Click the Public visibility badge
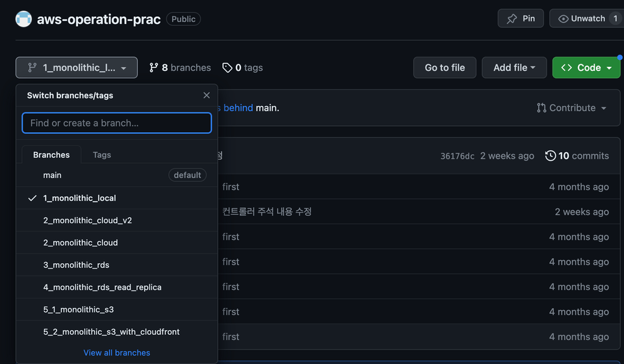 pos(183,19)
